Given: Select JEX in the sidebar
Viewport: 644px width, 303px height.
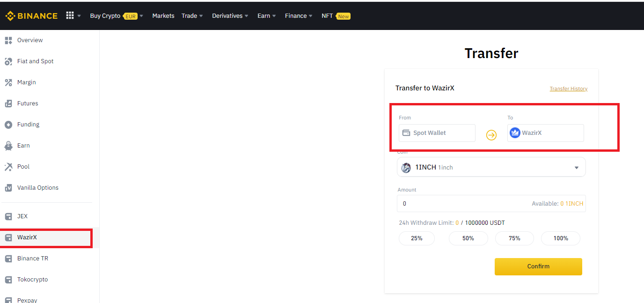Looking at the screenshot, I should pyautogui.click(x=22, y=216).
